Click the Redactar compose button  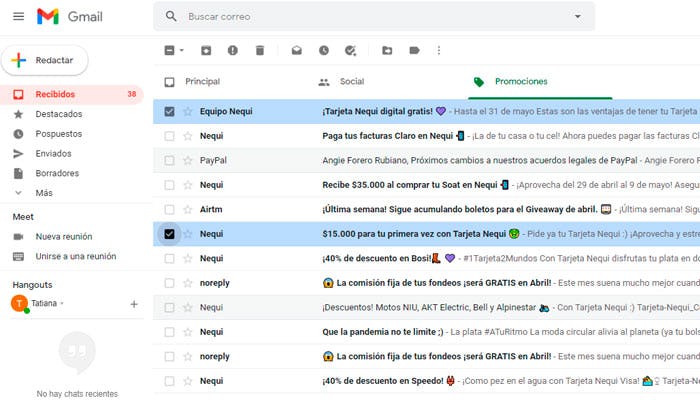coord(45,60)
